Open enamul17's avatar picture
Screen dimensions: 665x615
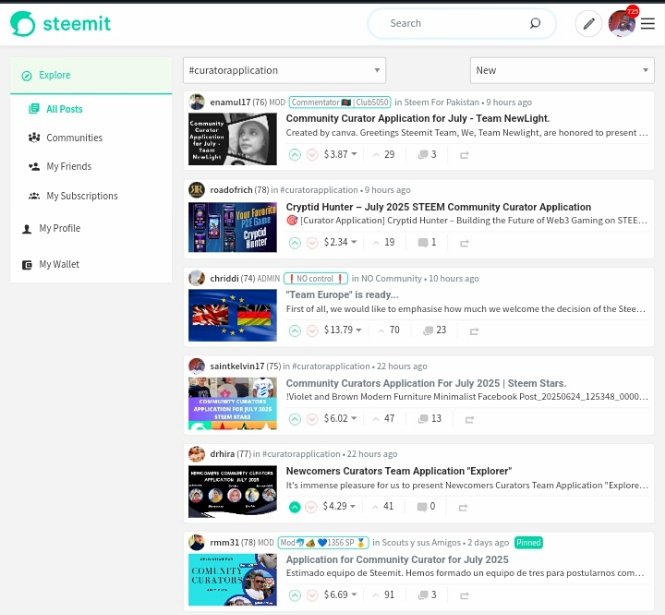196,102
